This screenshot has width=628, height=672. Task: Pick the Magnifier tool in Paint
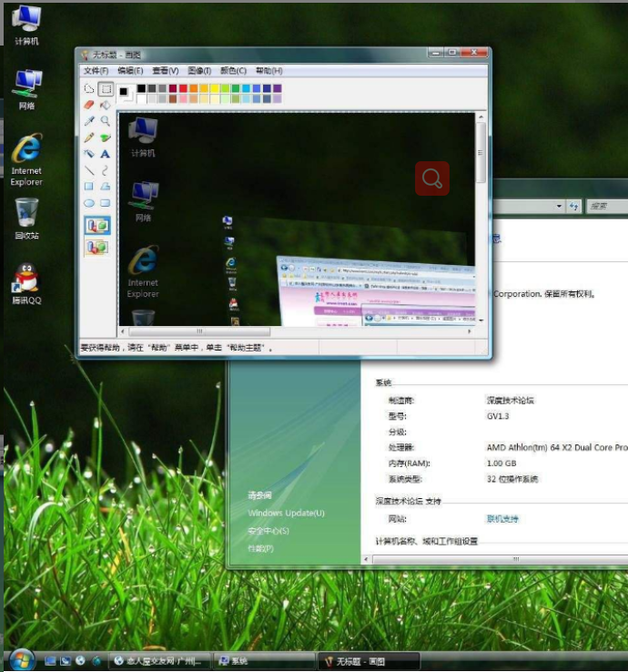(106, 121)
